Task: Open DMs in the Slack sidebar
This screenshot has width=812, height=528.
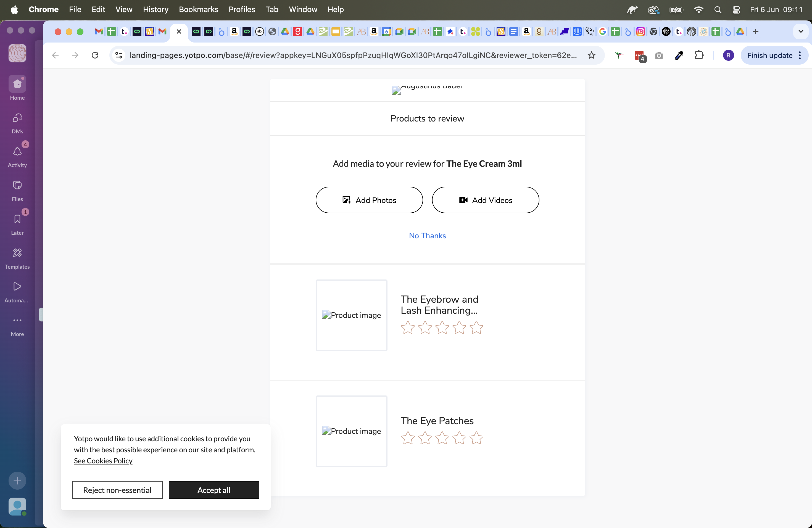Action: click(17, 123)
